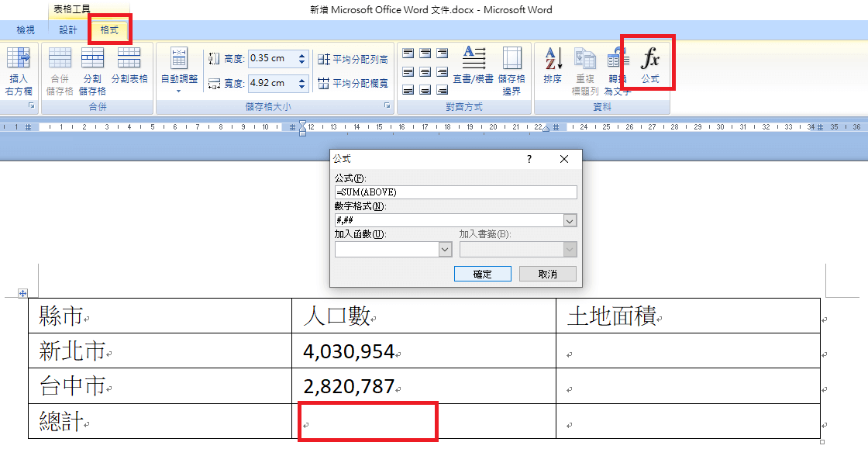
Task: Expand the 數字格式 number format dropdown
Action: click(x=570, y=221)
